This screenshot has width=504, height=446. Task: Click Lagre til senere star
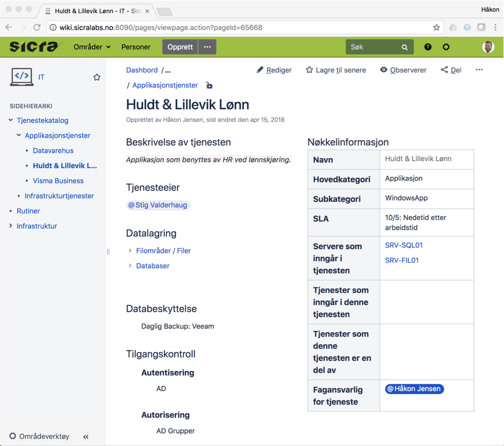coord(336,70)
